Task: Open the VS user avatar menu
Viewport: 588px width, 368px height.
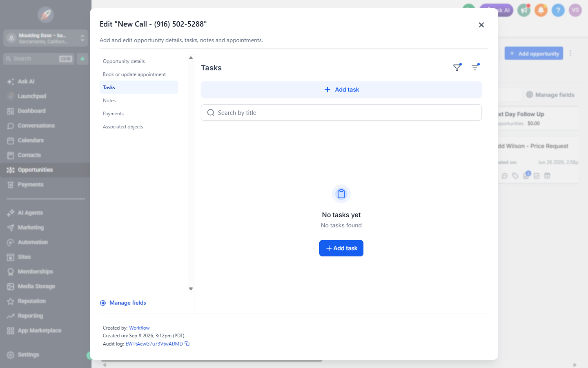Action: (575, 10)
